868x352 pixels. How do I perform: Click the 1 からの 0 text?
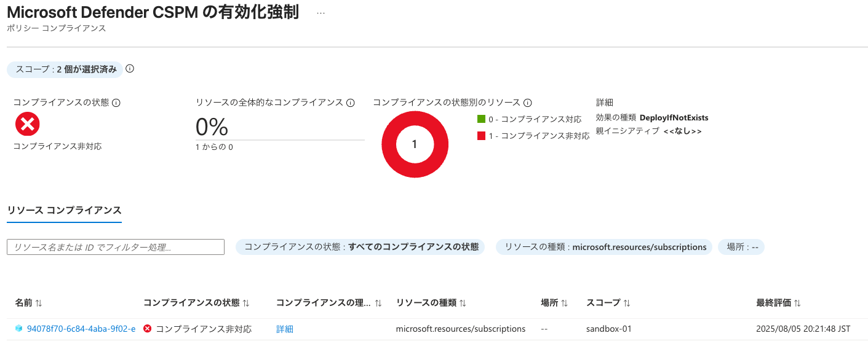tap(214, 147)
